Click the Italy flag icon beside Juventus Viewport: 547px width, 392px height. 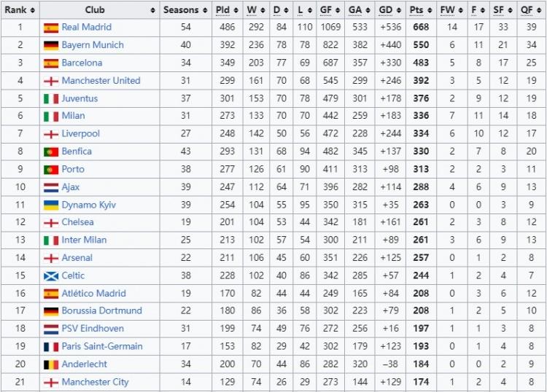coord(50,98)
